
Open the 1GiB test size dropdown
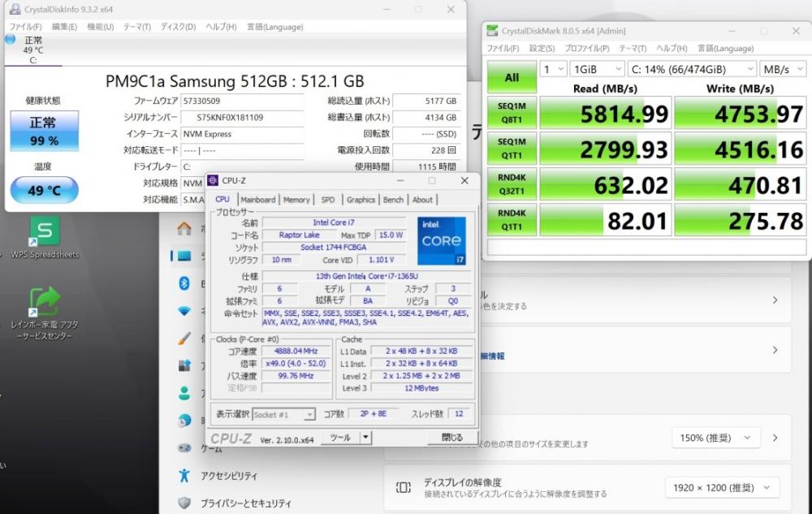(x=597, y=69)
